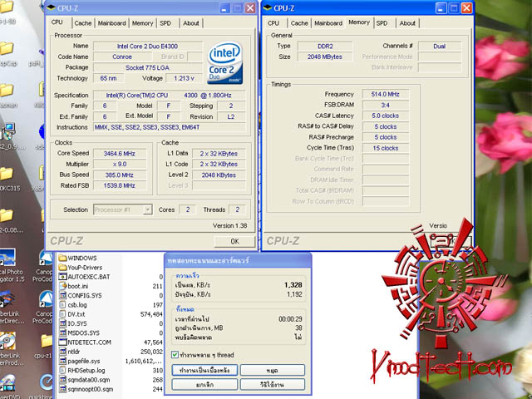Click the Multiplier value 'x 9.0'

pyautogui.click(x=120, y=164)
